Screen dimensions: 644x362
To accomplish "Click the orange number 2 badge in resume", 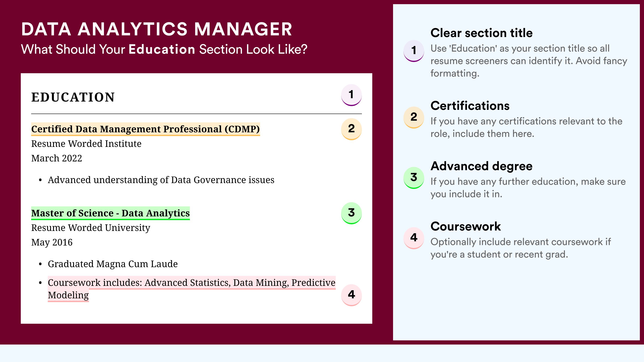I will [x=351, y=129].
